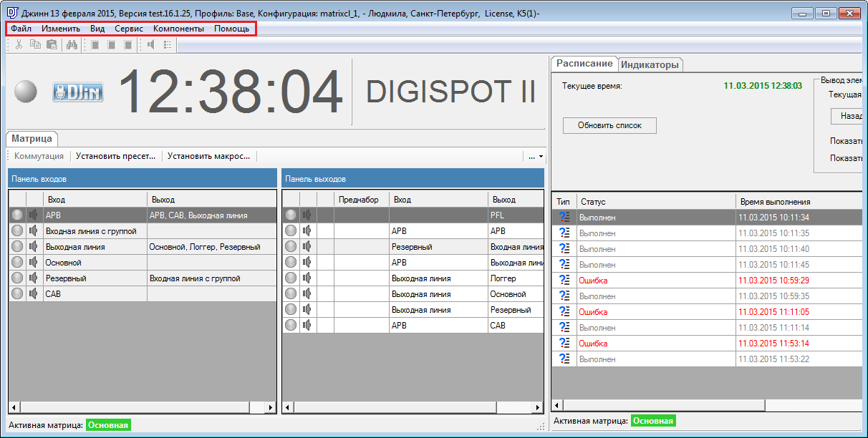Click the speaker icon in the Логгер output row
Image resolution: width=868 pixels, height=438 pixels.
pos(307,278)
